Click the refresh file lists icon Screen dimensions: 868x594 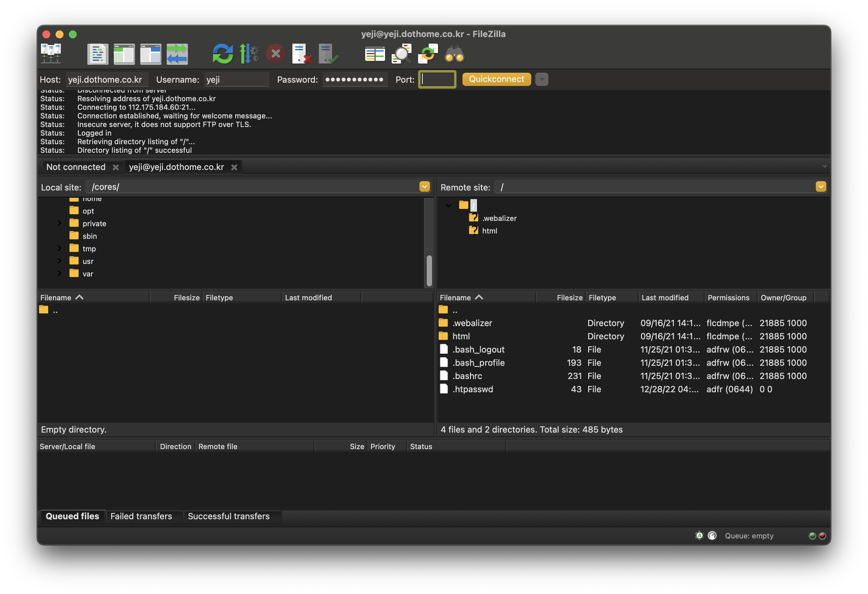[x=223, y=54]
